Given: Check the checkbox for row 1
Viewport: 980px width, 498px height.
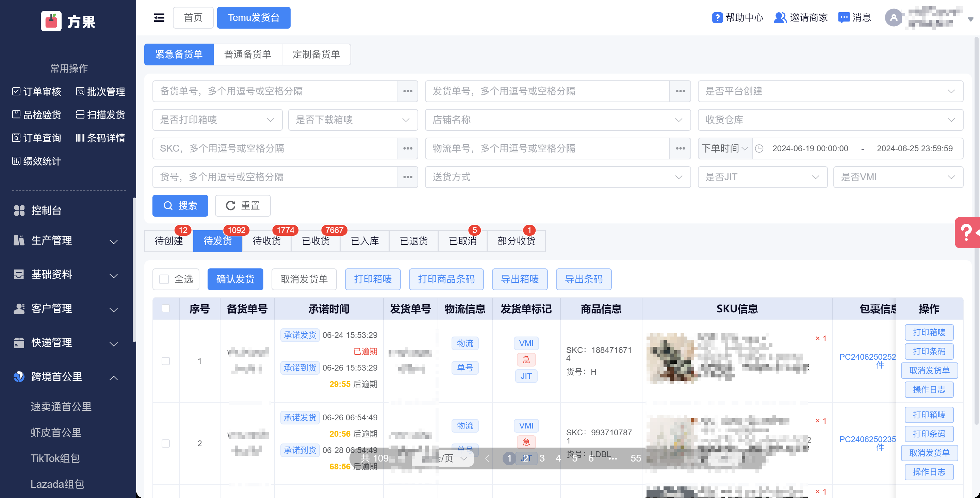Looking at the screenshot, I should 165,360.
